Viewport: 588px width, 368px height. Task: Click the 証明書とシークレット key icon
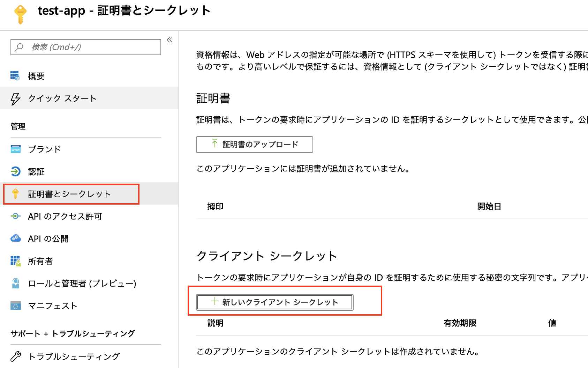tap(15, 193)
